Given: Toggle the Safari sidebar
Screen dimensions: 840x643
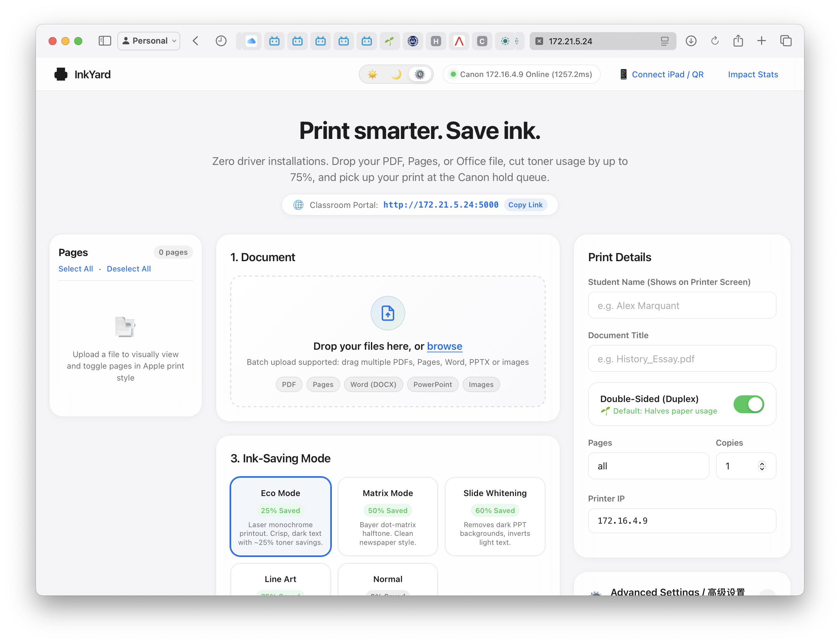Looking at the screenshot, I should coord(105,41).
